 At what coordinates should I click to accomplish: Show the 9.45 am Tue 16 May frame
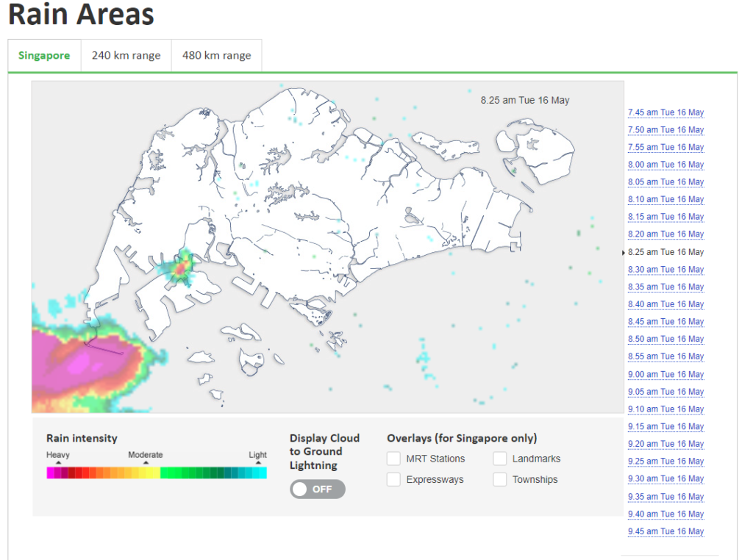665,531
